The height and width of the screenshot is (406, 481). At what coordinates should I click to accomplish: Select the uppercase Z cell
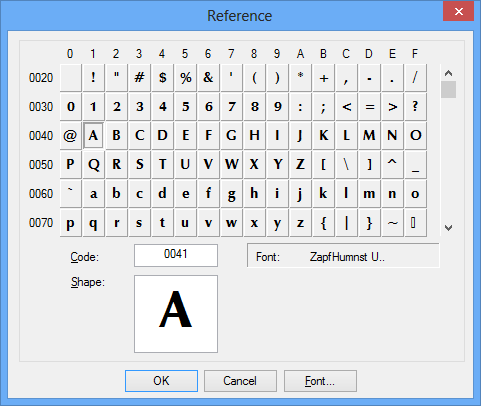[x=300, y=164]
